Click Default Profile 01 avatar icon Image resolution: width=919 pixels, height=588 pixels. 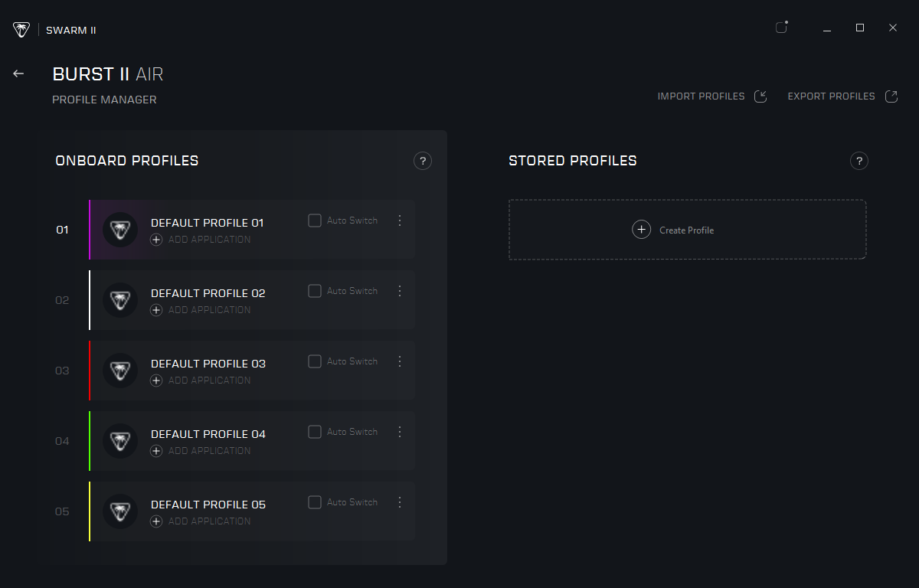(120, 230)
